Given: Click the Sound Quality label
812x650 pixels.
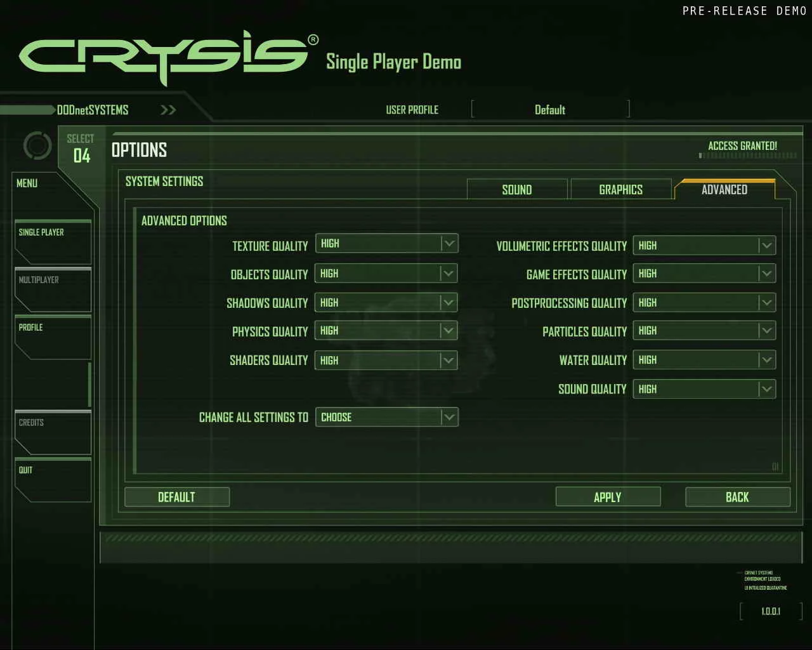Looking at the screenshot, I should coord(593,389).
